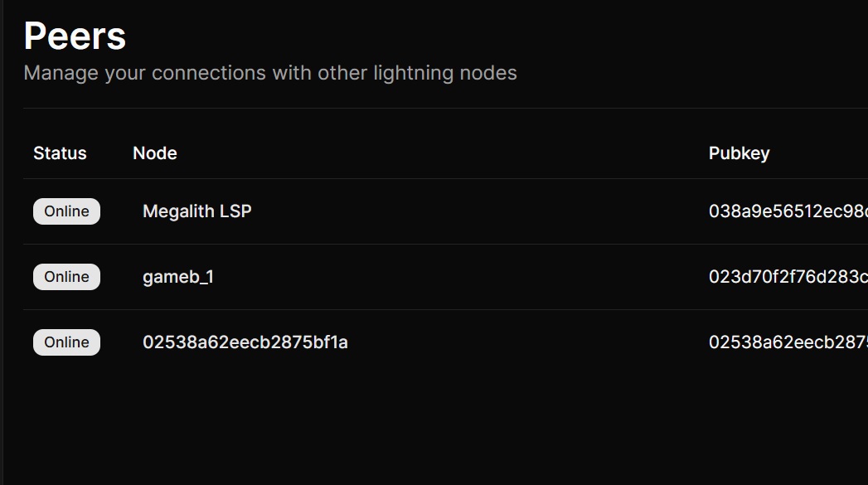Click the vertical sidebar border at left edge

(x=3, y=249)
